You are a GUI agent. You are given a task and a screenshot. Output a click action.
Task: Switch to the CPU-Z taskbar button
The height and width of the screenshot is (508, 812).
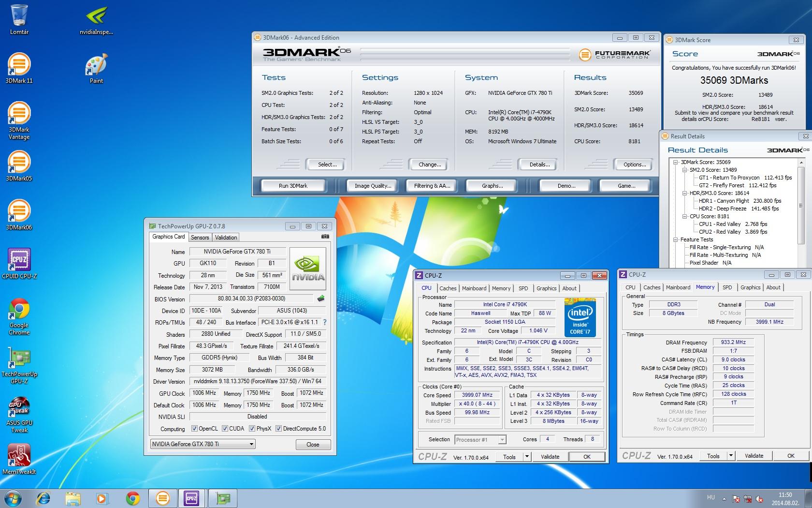pyautogui.click(x=191, y=498)
